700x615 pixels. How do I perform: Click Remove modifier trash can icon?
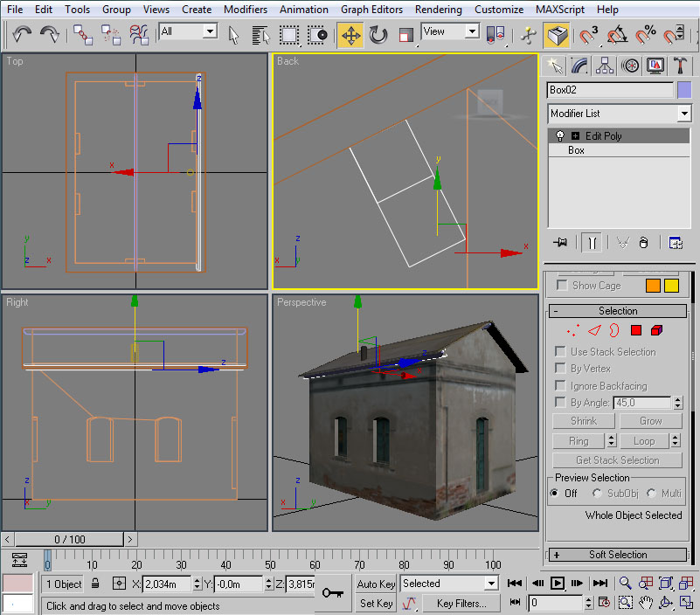tap(643, 243)
